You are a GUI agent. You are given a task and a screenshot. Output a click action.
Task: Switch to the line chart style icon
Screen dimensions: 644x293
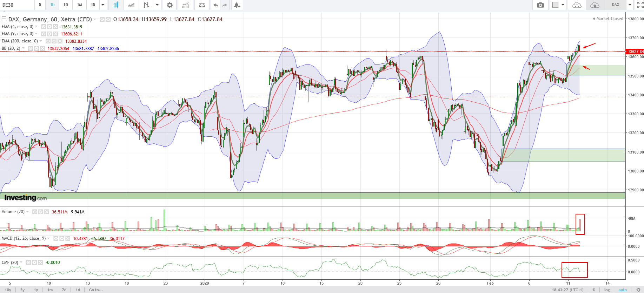[131, 5]
